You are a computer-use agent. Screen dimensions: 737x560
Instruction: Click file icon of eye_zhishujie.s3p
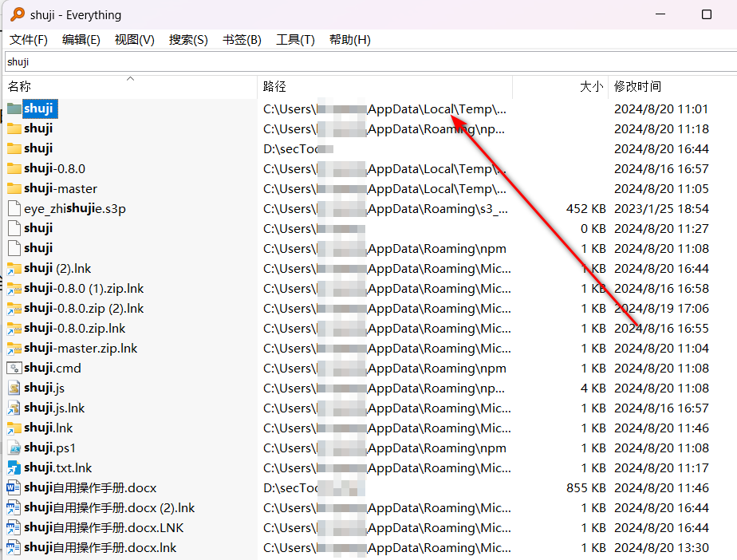point(14,208)
